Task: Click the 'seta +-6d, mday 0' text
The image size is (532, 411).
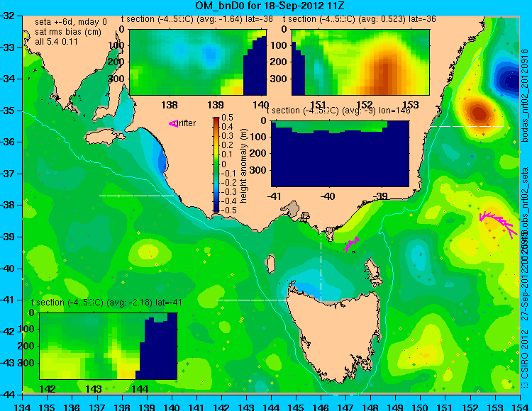Action: pyautogui.click(x=70, y=22)
